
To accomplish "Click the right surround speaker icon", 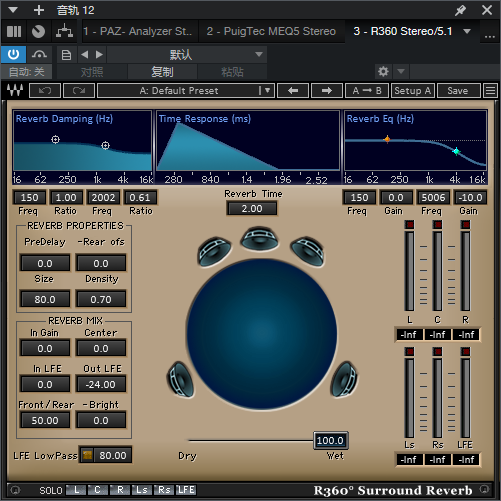I will (344, 379).
